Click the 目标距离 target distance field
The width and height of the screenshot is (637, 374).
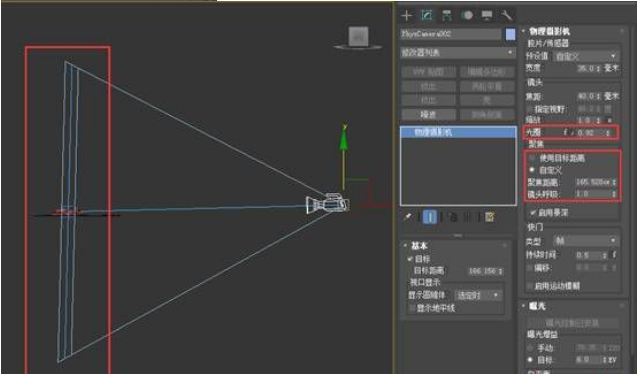pos(483,271)
